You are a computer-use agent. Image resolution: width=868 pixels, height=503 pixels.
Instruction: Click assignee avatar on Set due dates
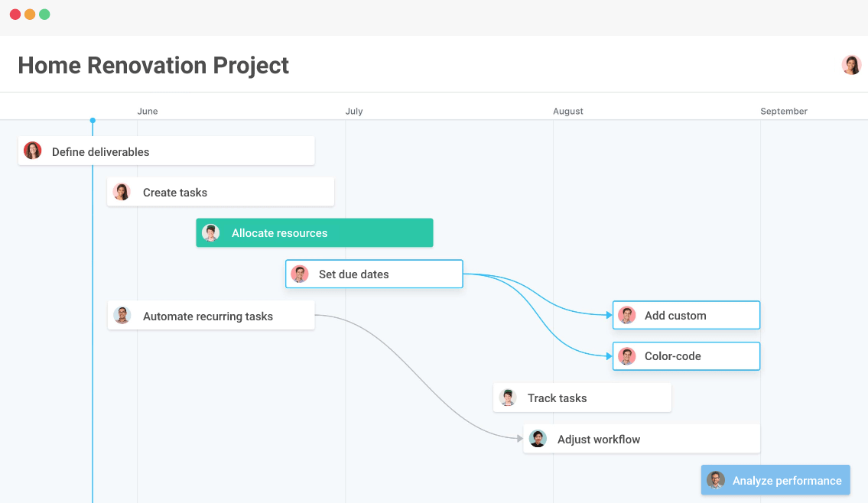[x=300, y=274]
